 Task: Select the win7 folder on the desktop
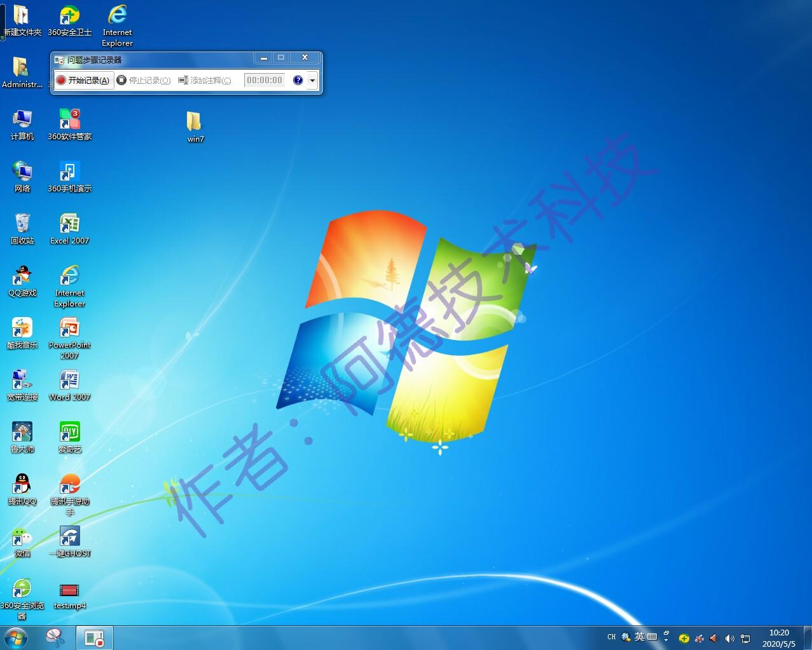(x=195, y=127)
